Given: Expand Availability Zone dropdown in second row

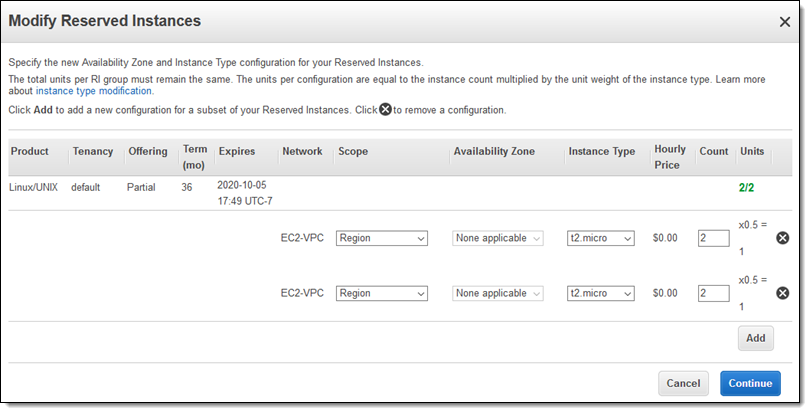Looking at the screenshot, I should coord(497,293).
